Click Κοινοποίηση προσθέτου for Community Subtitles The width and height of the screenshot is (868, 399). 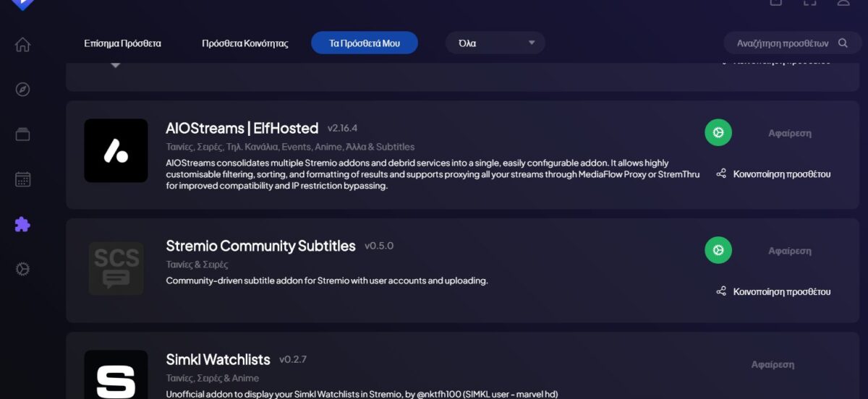782,292
